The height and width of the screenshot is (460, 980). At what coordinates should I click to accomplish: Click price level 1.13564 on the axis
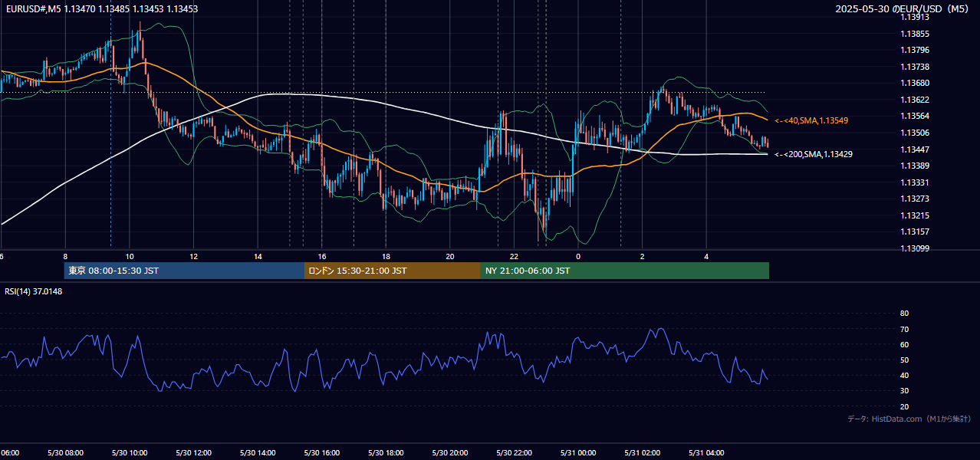pyautogui.click(x=915, y=117)
